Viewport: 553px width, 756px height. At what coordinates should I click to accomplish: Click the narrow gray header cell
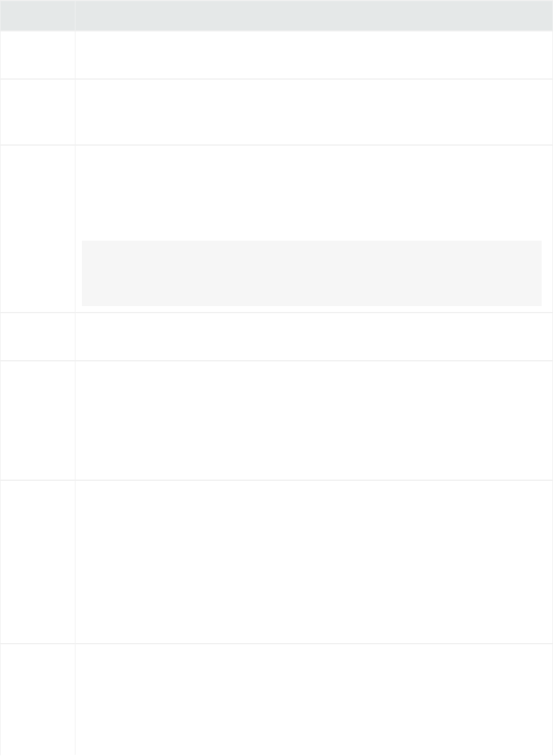[37, 15]
